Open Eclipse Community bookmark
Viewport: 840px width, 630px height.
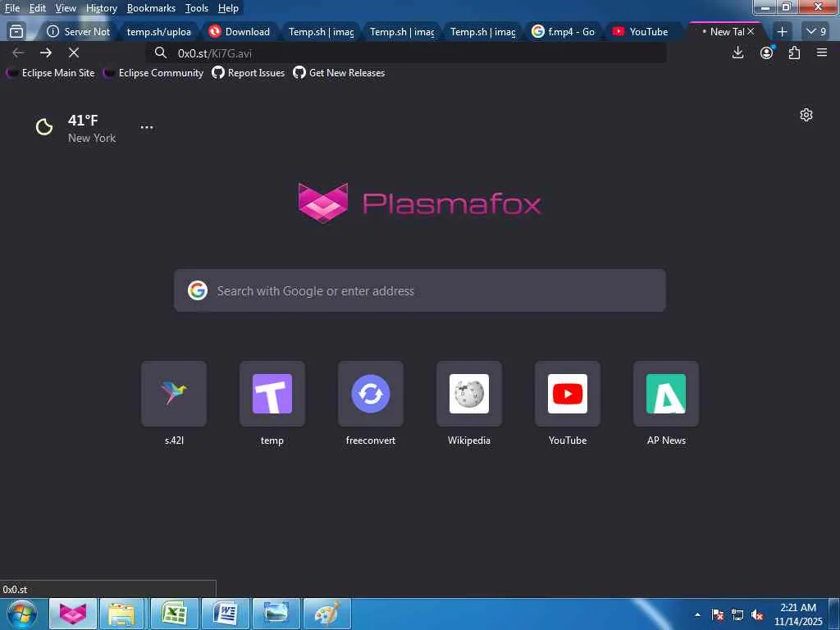[x=153, y=73]
